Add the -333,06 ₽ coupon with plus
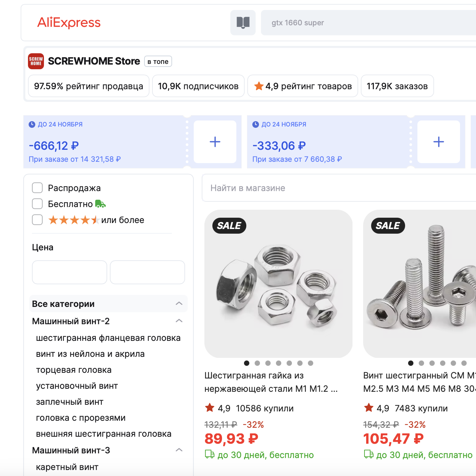The image size is (476, 476). pyautogui.click(x=439, y=142)
